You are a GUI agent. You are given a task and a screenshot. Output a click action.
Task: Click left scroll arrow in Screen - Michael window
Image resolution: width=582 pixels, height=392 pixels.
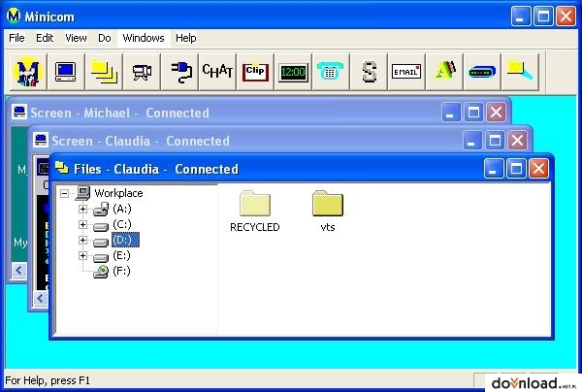click(19, 270)
